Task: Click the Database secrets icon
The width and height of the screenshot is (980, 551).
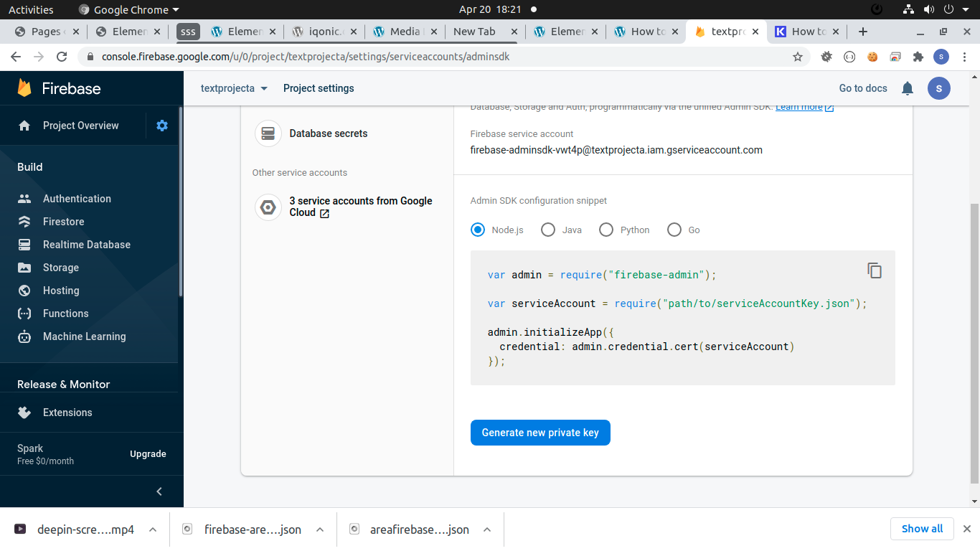Action: tap(268, 133)
